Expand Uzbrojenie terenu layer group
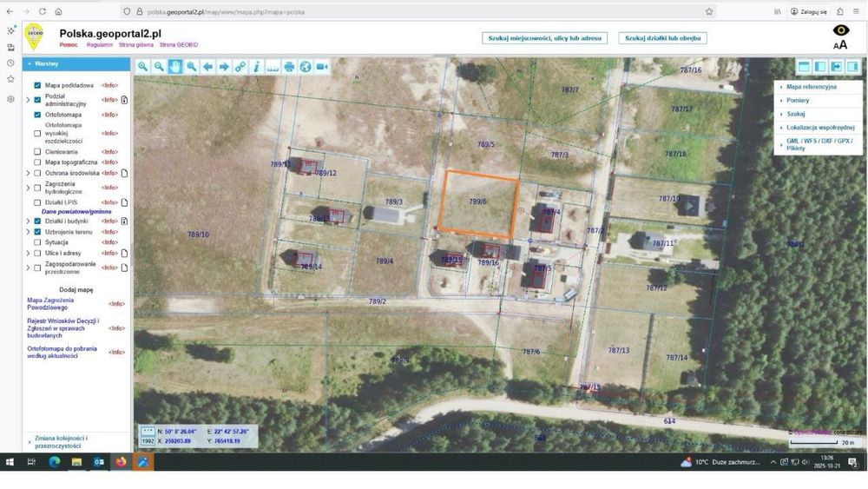Viewport: 868px width, 489px height. point(29,232)
